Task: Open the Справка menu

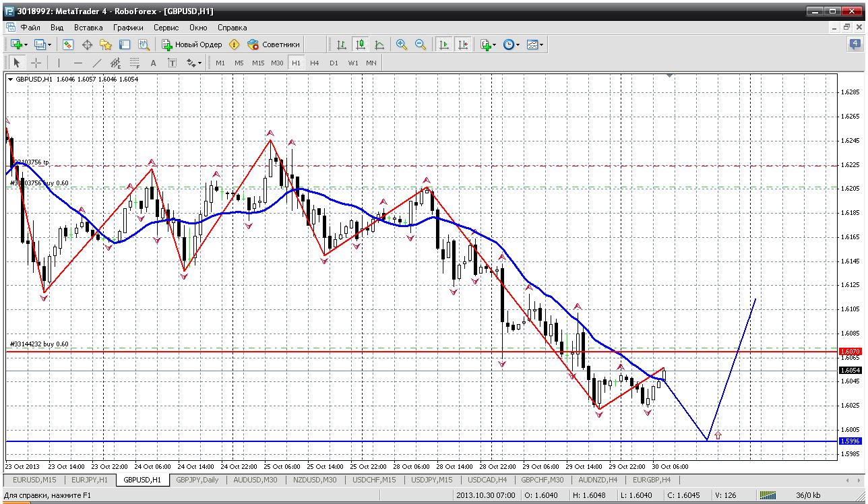Action: point(232,28)
